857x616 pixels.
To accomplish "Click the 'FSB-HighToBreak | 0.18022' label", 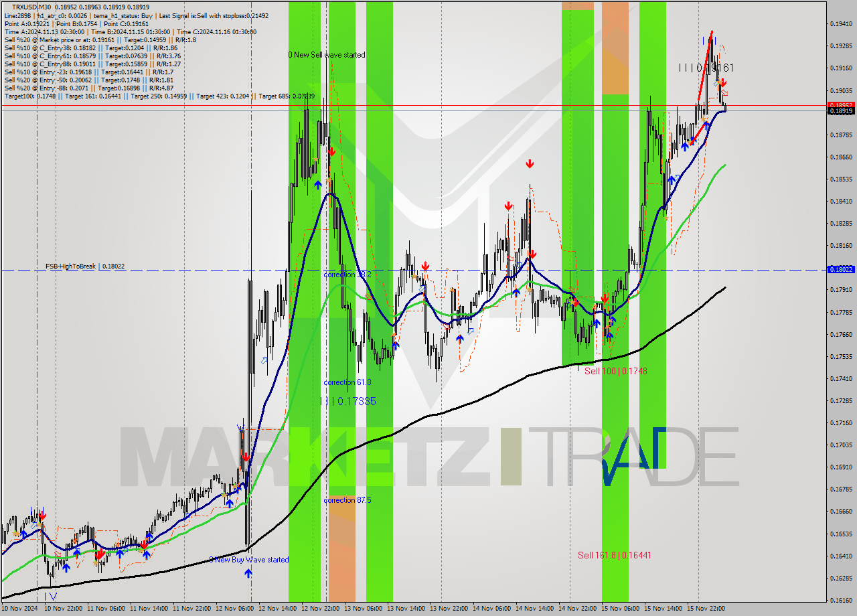I will 85,266.
